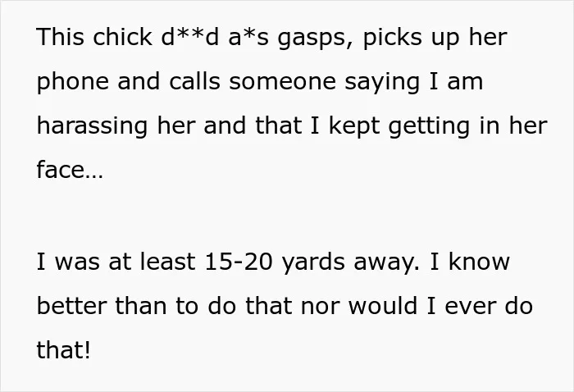Click the final word "that!"
The width and height of the screenshot is (574, 392).
tap(63, 349)
